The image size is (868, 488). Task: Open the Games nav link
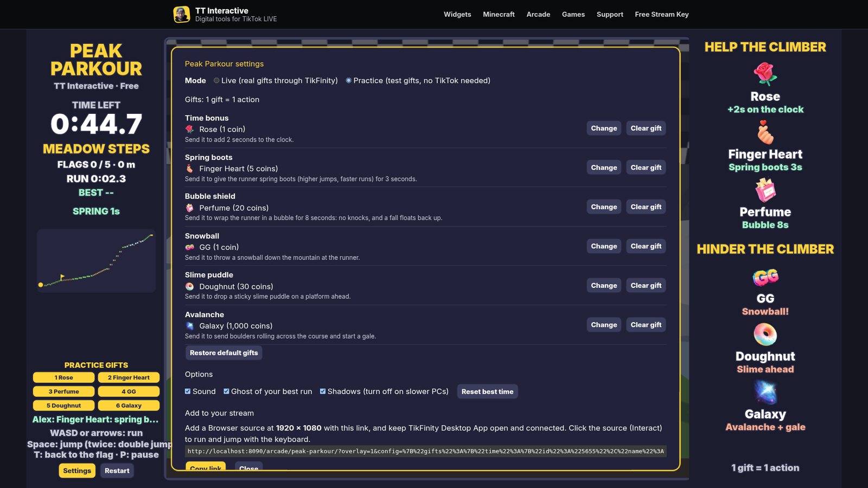(573, 15)
